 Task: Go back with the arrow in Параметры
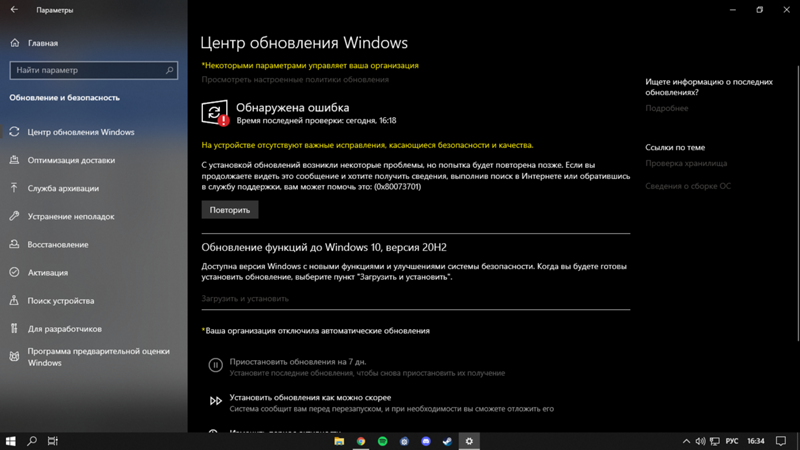click(x=14, y=10)
